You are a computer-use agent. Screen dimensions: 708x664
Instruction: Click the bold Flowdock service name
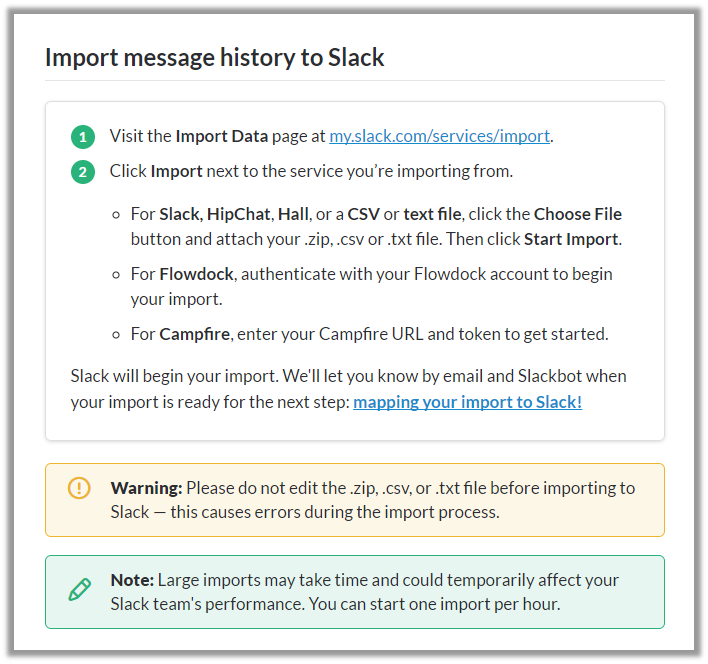(x=196, y=274)
